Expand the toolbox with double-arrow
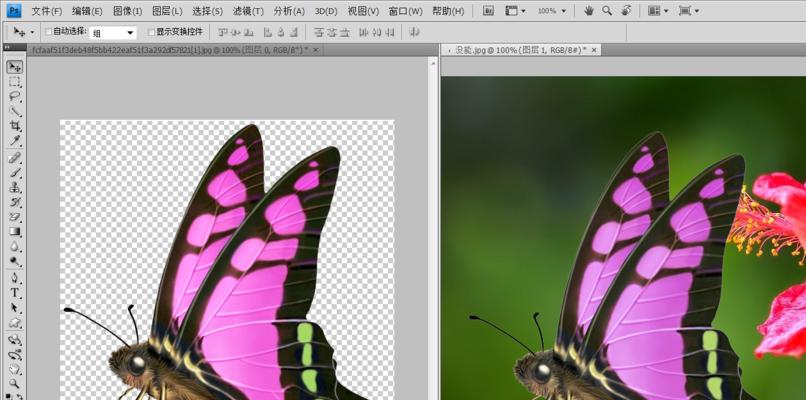Image resolution: width=806 pixels, height=400 pixels. tap(7, 47)
